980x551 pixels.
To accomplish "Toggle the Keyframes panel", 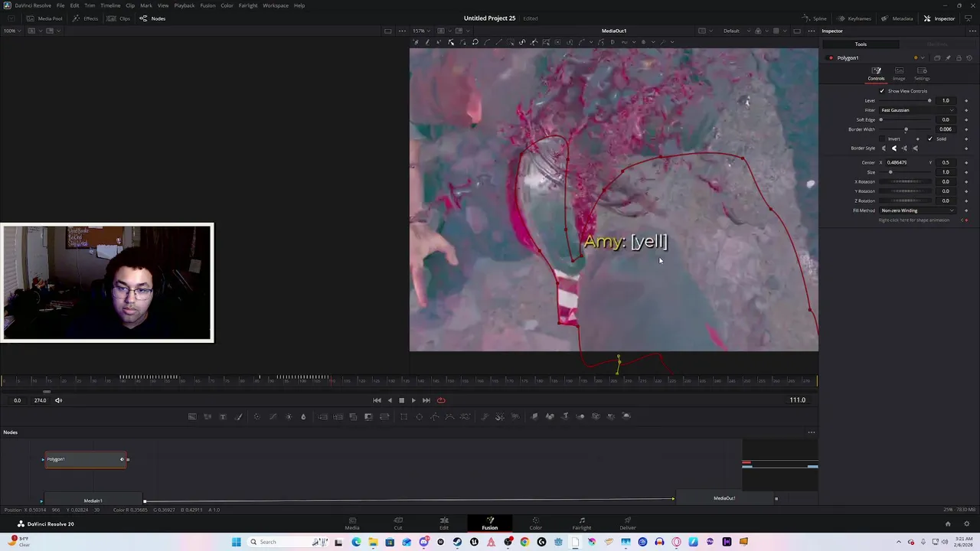I will coord(854,18).
